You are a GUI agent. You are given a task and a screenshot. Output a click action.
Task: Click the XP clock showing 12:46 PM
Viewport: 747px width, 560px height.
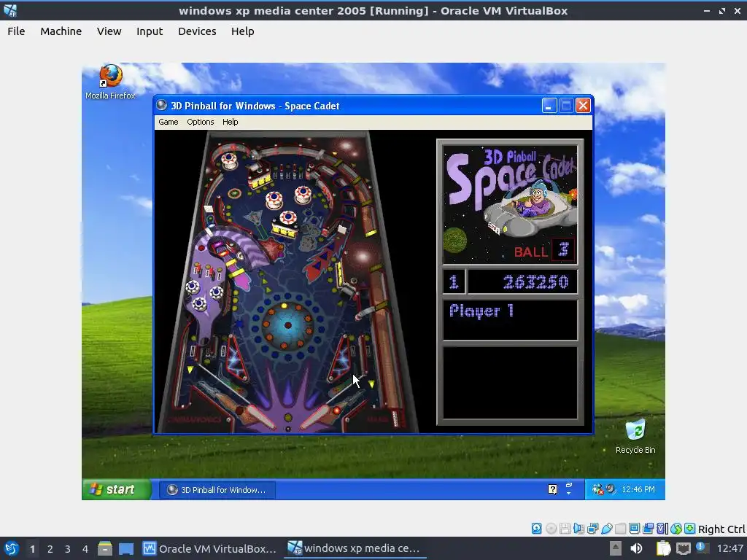click(x=638, y=489)
